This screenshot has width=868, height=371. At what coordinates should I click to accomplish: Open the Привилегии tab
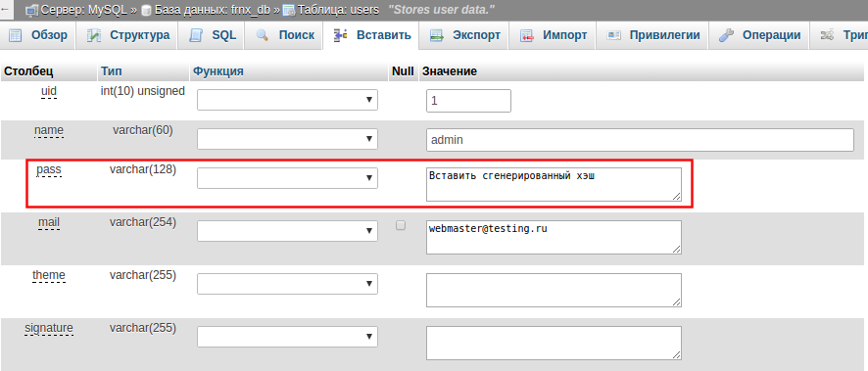[653, 36]
